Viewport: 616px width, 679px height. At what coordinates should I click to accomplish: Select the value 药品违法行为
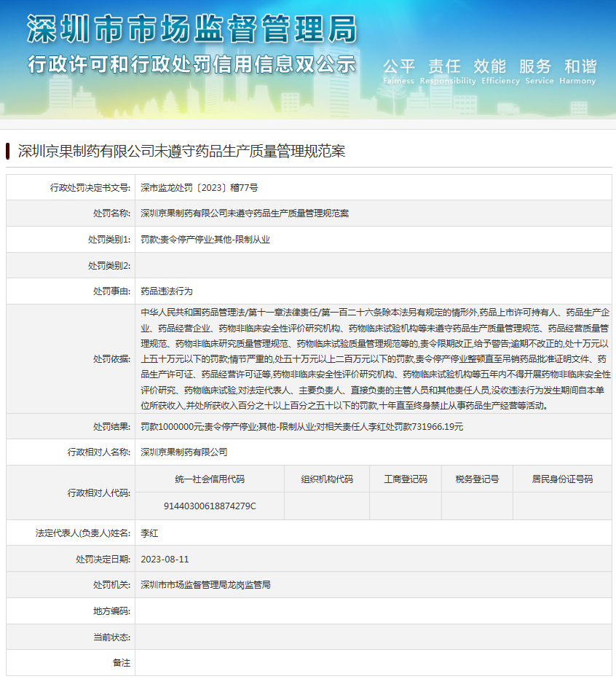click(x=167, y=291)
